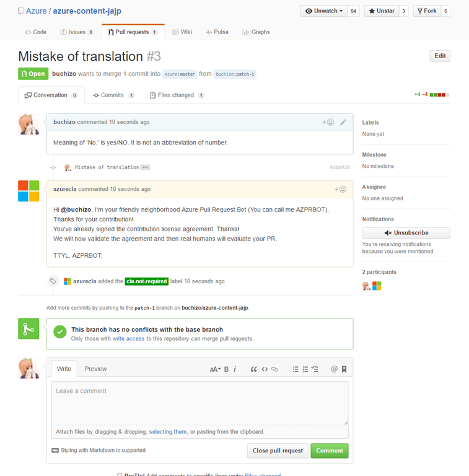Screen dimensions: 469x476
Task: Unsubscribe from notifications
Action: tap(406, 233)
